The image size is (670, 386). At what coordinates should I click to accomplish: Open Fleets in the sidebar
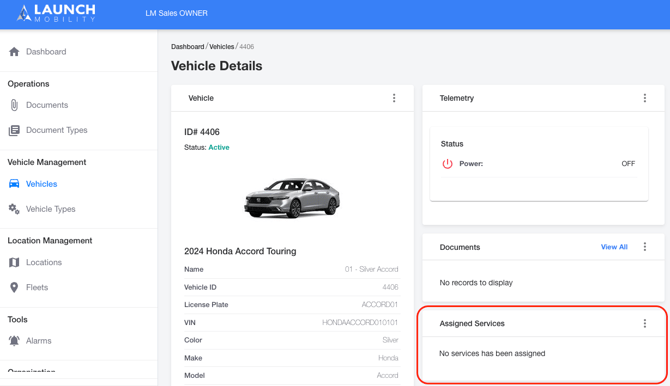click(37, 287)
